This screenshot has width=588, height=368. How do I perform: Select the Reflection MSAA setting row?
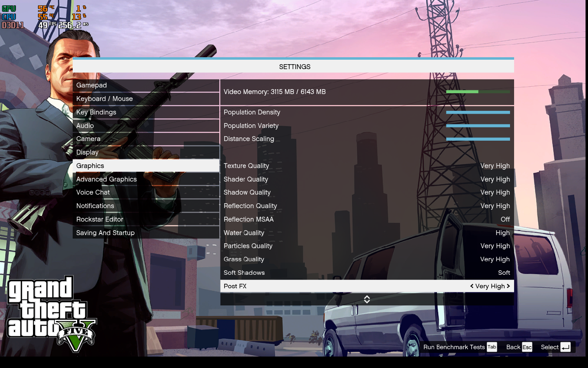tap(367, 219)
